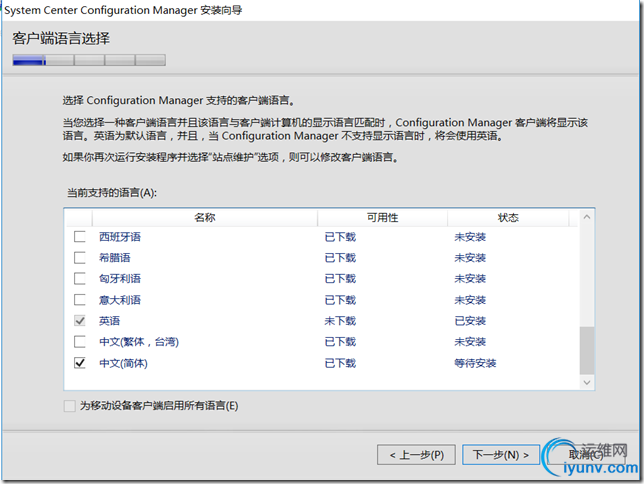This screenshot has width=644, height=484.
Task: Select the 西班牙语 row name
Action: pyautogui.click(x=120, y=237)
